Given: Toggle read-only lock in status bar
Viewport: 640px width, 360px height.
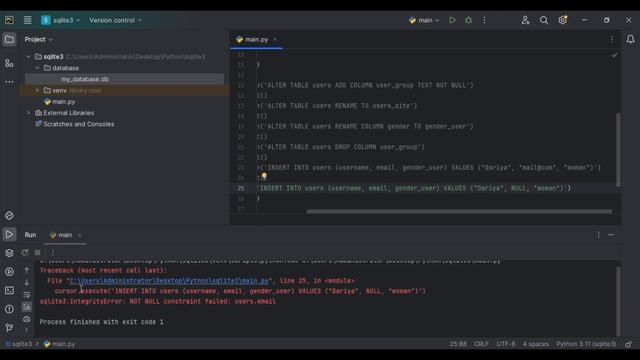Looking at the screenshot, I should (629, 344).
